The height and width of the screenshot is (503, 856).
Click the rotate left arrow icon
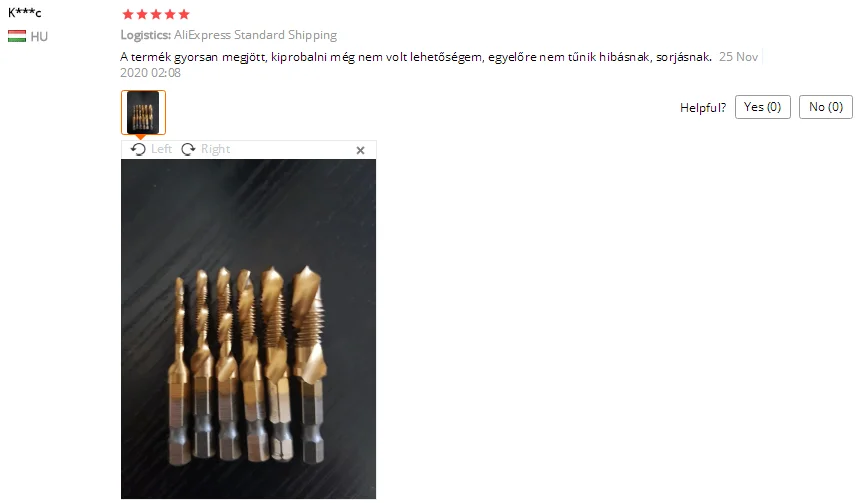click(138, 149)
